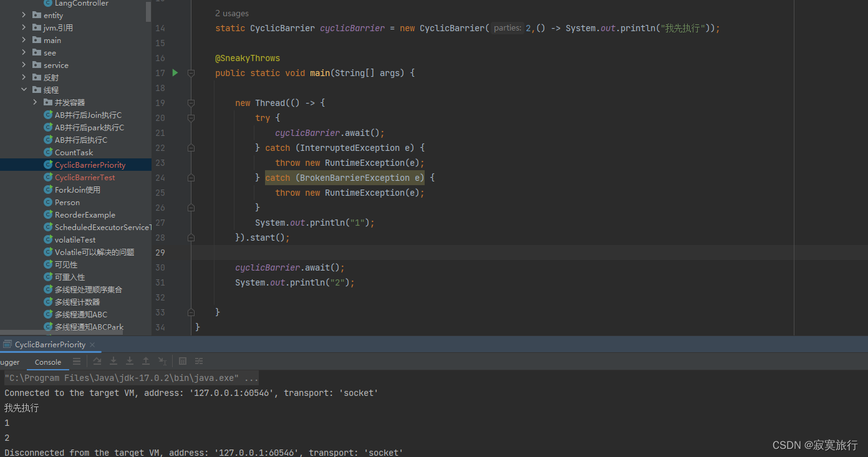This screenshot has height=457, width=868.
Task: Expand the 并发容器 folder
Action: [35, 102]
